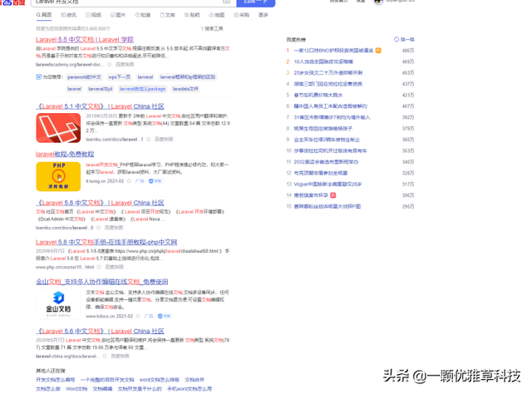The height and width of the screenshot is (394, 532).
Task: Click the camera image-search icon in search box
Action: (x=226, y=2)
